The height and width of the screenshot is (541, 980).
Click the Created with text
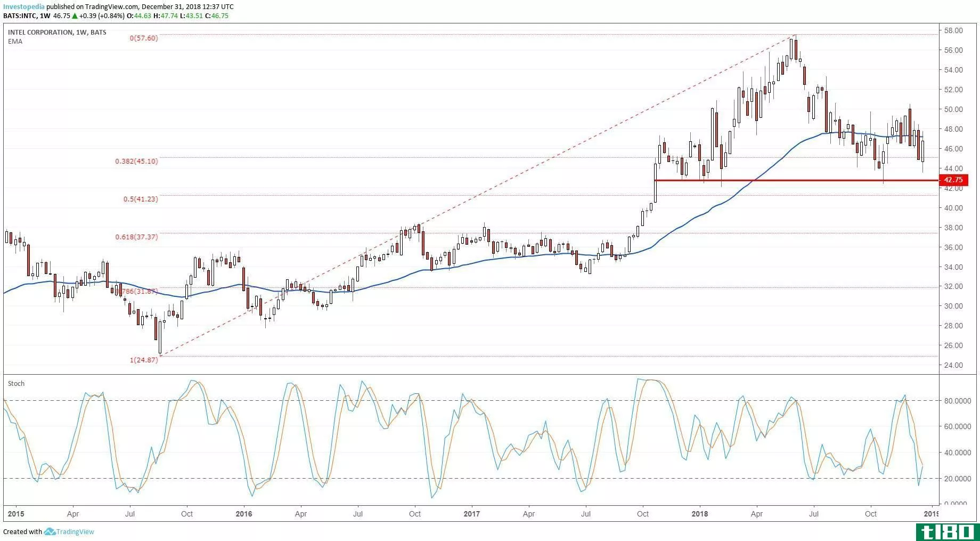pyautogui.click(x=22, y=531)
